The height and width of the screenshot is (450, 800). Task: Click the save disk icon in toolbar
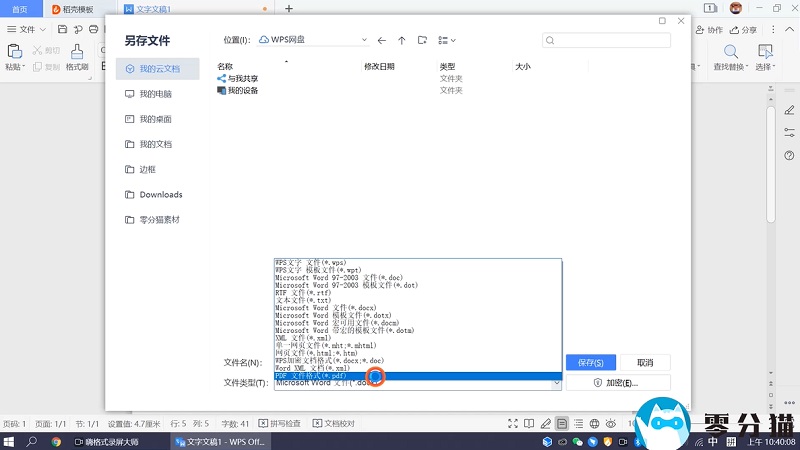pyautogui.click(x=62, y=29)
